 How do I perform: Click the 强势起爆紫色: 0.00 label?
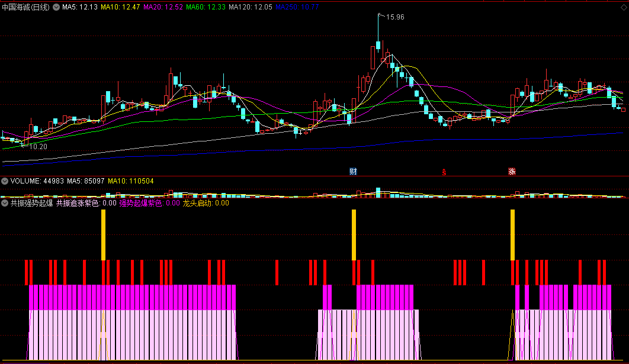coord(150,203)
